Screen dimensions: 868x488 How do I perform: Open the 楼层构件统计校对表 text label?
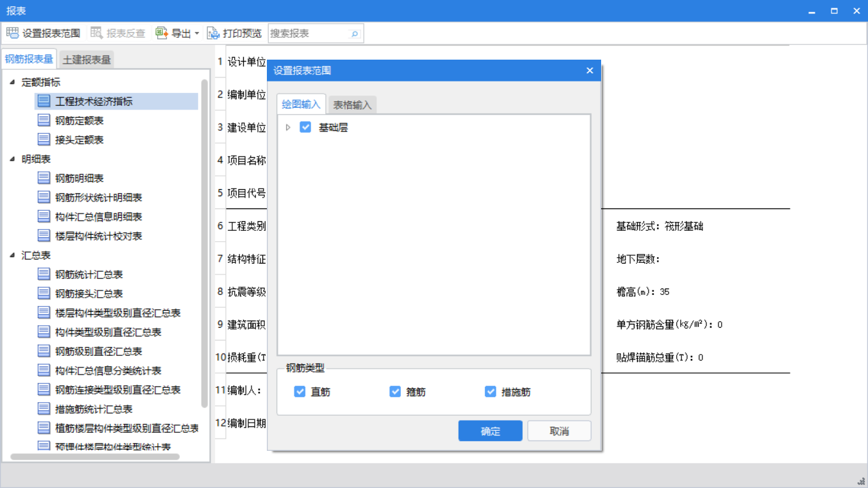[x=99, y=236]
